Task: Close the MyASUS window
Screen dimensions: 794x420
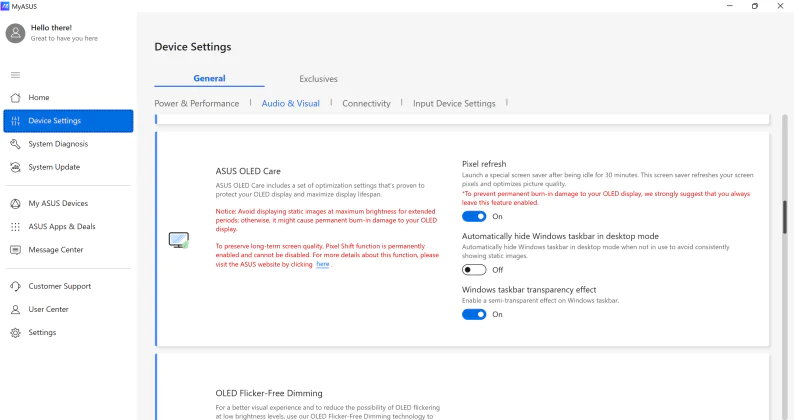Action: point(780,6)
